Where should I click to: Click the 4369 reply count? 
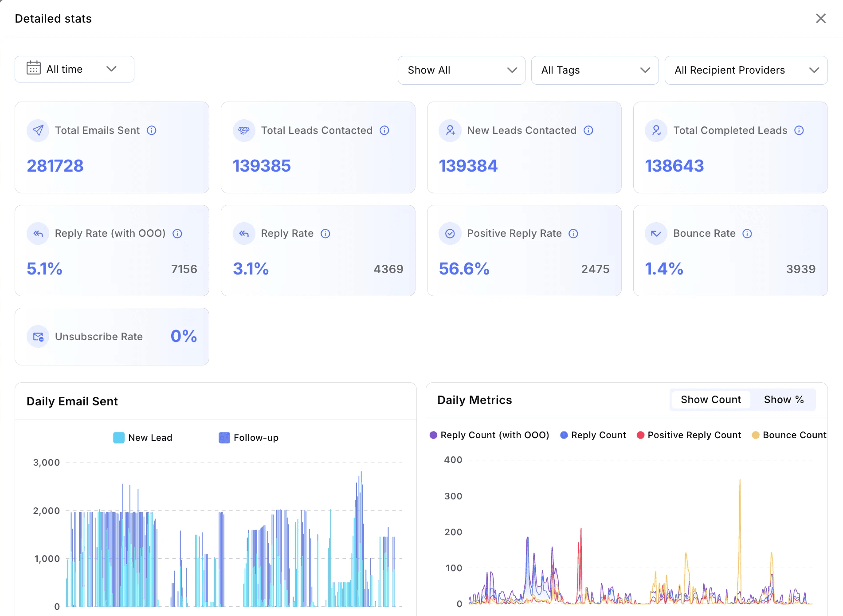(x=388, y=269)
